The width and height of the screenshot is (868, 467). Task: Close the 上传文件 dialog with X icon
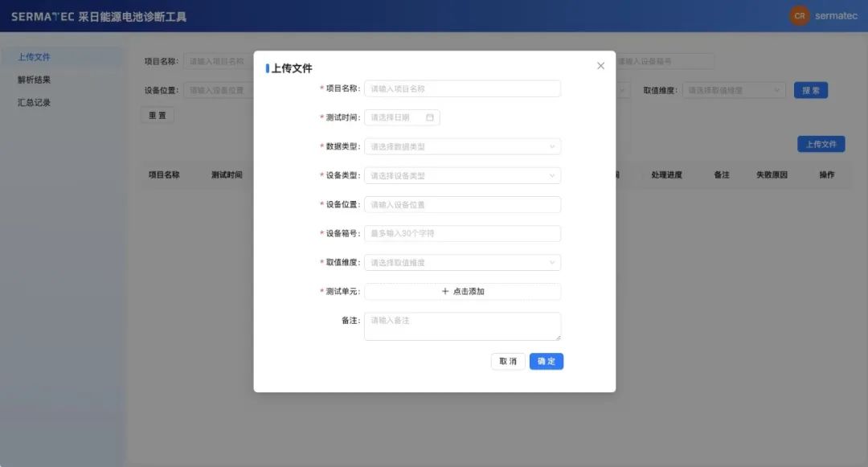[x=600, y=66]
